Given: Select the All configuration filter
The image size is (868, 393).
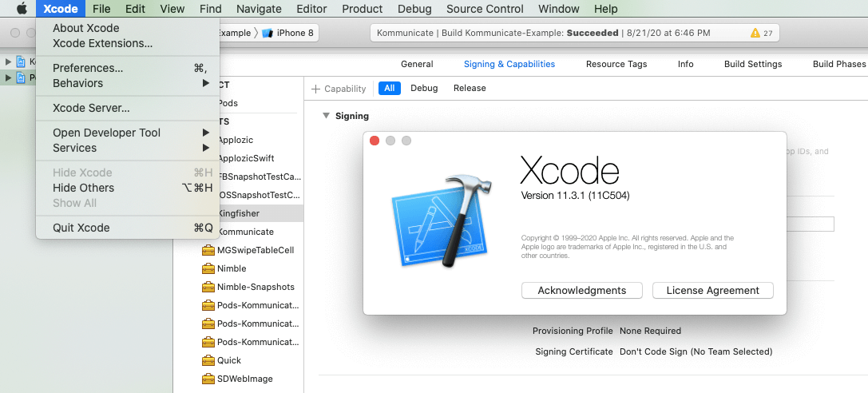Looking at the screenshot, I should click(x=390, y=88).
